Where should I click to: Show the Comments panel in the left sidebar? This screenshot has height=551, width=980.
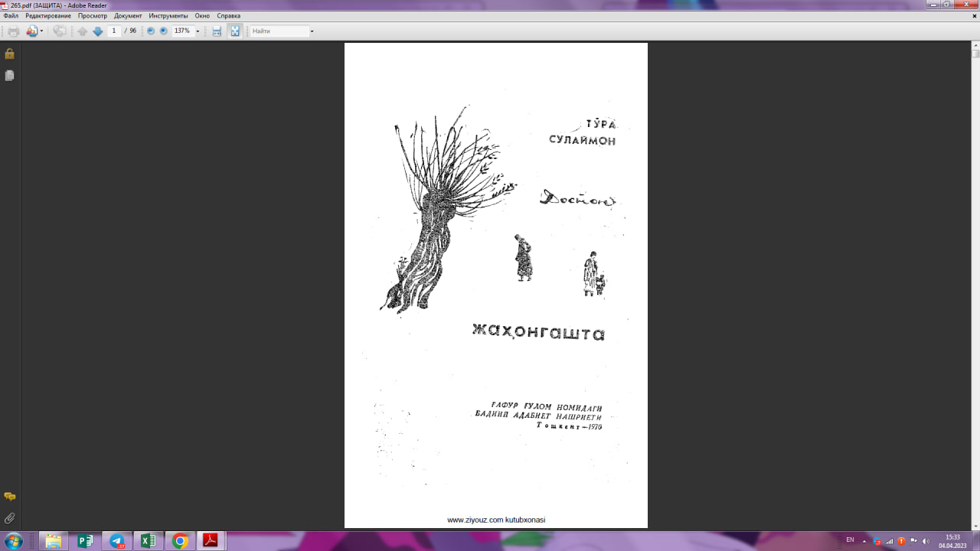(10, 497)
